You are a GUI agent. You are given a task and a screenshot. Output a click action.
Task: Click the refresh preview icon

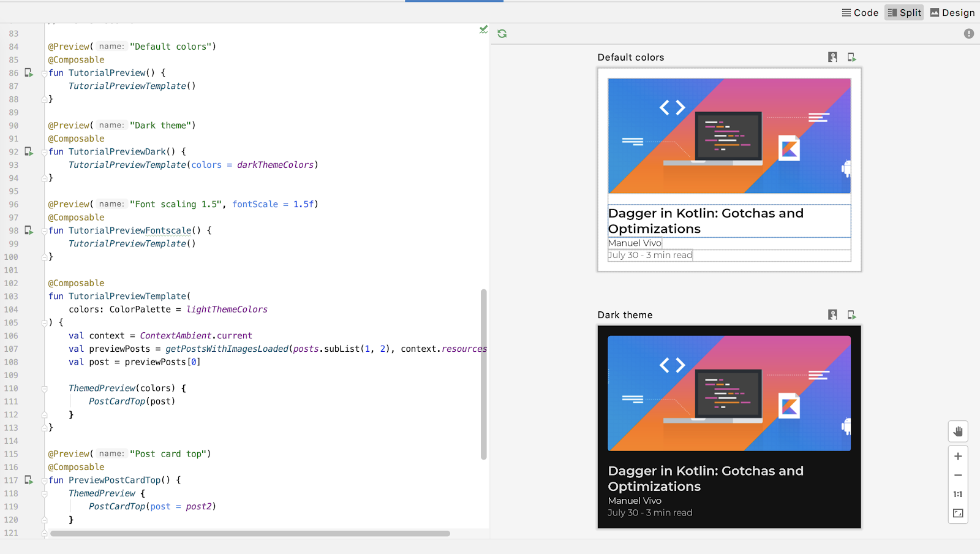click(502, 34)
